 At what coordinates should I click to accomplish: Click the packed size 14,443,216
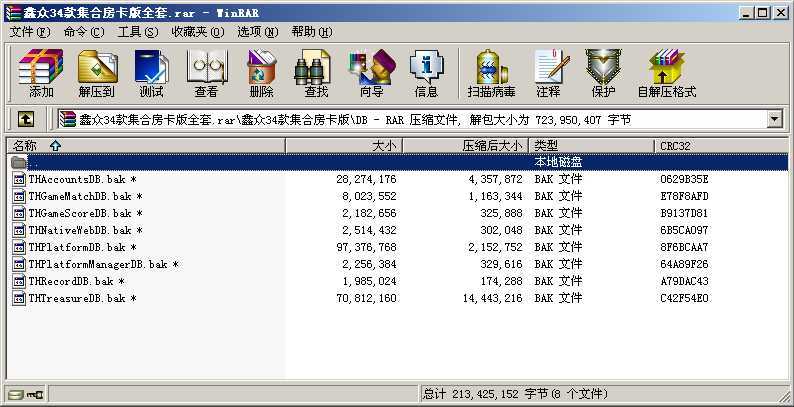492,298
